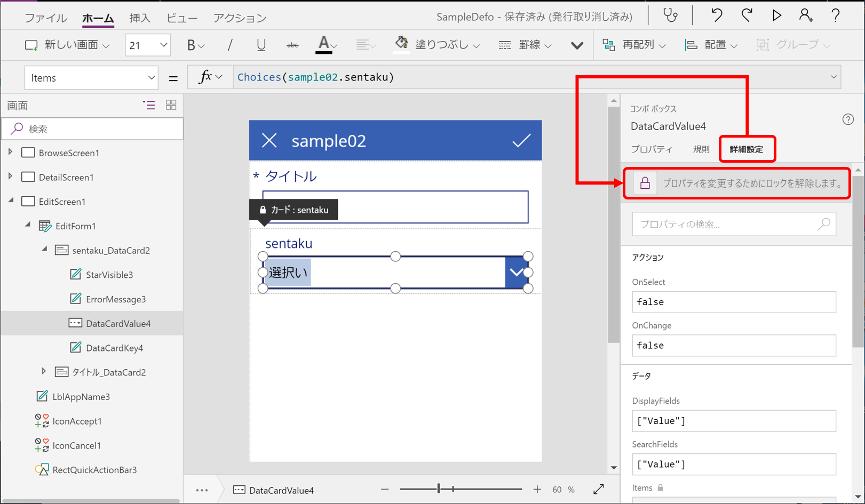Viewport: 865px width, 504px height.
Task: Undo the last action
Action: coord(716,15)
